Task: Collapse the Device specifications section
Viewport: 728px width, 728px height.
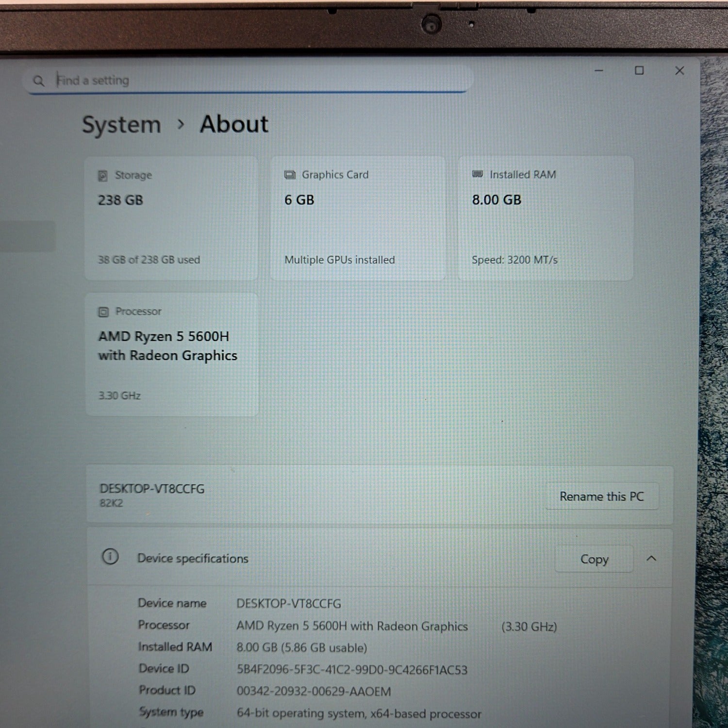Action: [x=651, y=559]
